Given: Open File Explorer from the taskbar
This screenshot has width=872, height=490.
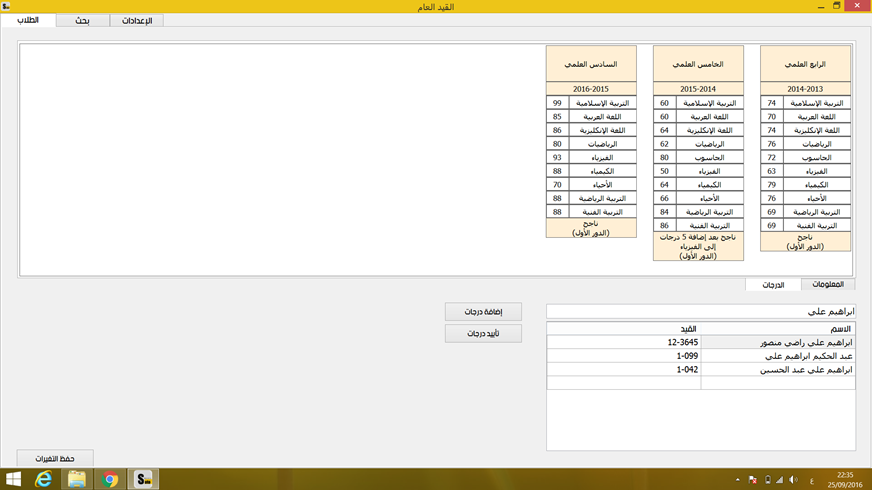Looking at the screenshot, I should coord(77,479).
